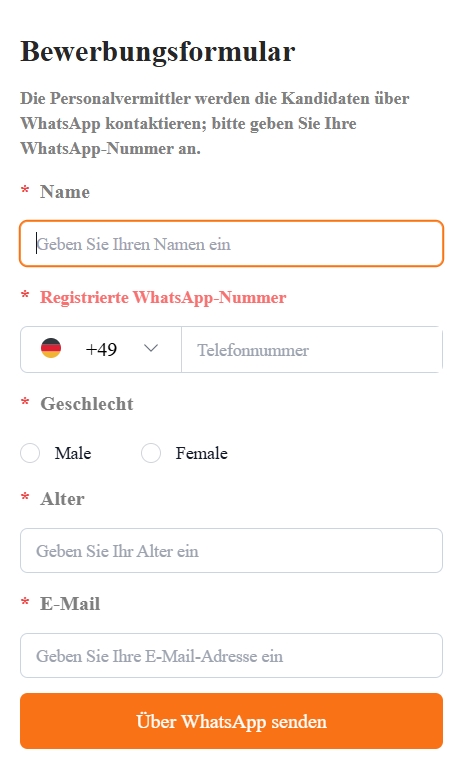Click the Alter field label
Image resolution: width=467 pixels, height=770 pixels.
62,498
